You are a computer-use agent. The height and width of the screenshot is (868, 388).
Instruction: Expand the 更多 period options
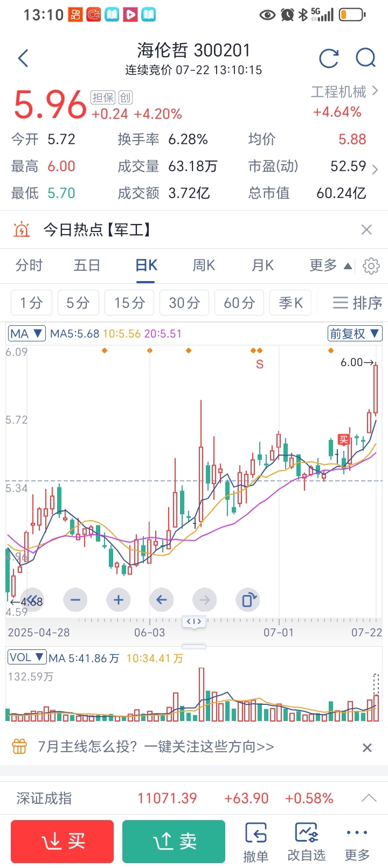(331, 265)
